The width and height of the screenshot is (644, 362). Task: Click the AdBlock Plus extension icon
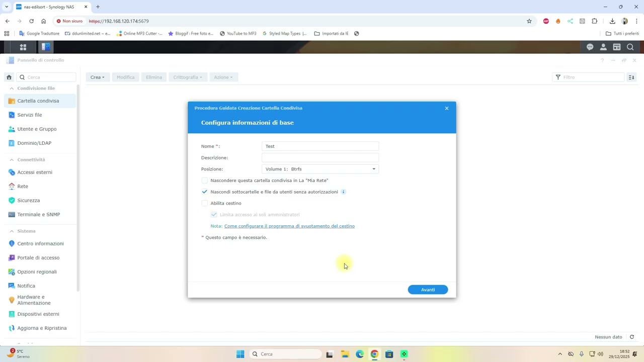546,21
